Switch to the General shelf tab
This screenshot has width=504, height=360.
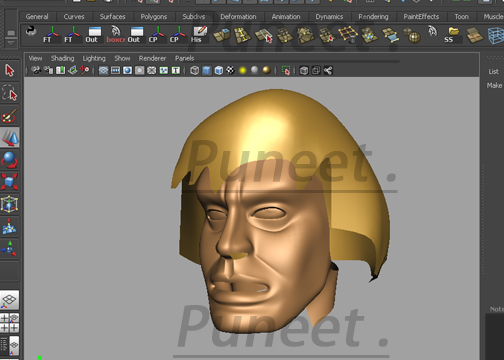click(x=37, y=17)
